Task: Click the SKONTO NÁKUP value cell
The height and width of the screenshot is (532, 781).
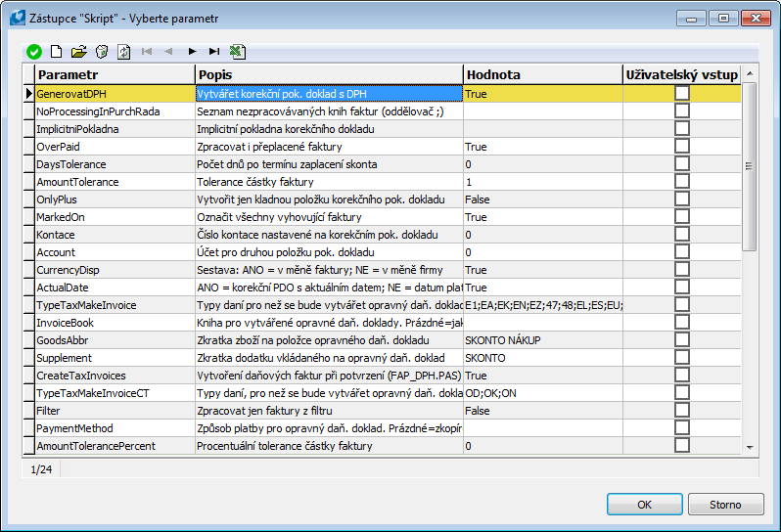Action: click(x=543, y=340)
